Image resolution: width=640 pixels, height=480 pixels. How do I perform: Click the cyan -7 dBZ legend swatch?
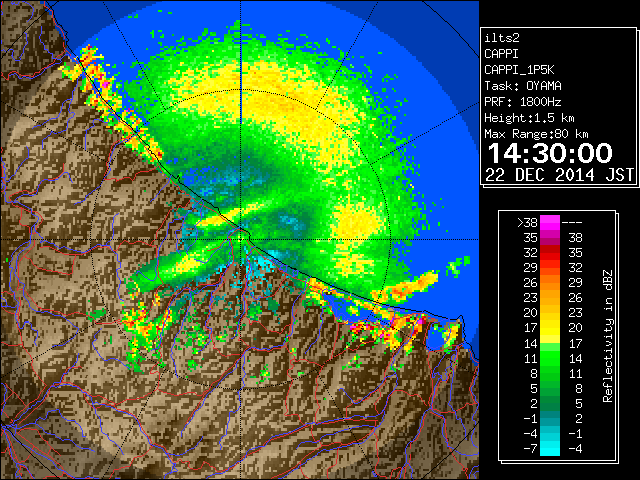(x=550, y=448)
